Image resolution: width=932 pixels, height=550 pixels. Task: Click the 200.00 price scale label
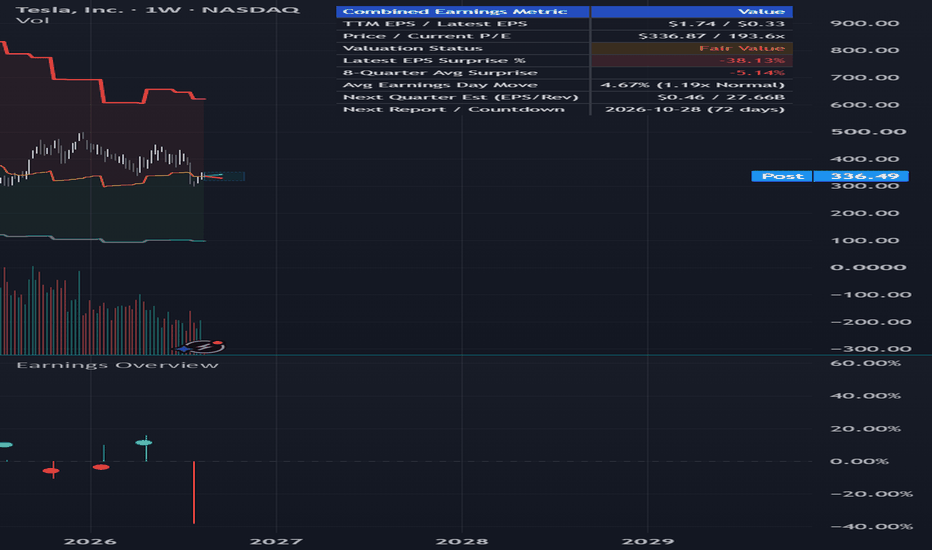(865, 213)
